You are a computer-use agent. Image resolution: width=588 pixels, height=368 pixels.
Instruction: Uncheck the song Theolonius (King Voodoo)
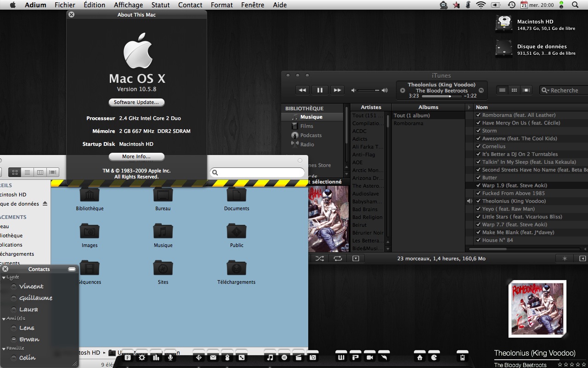(x=478, y=201)
